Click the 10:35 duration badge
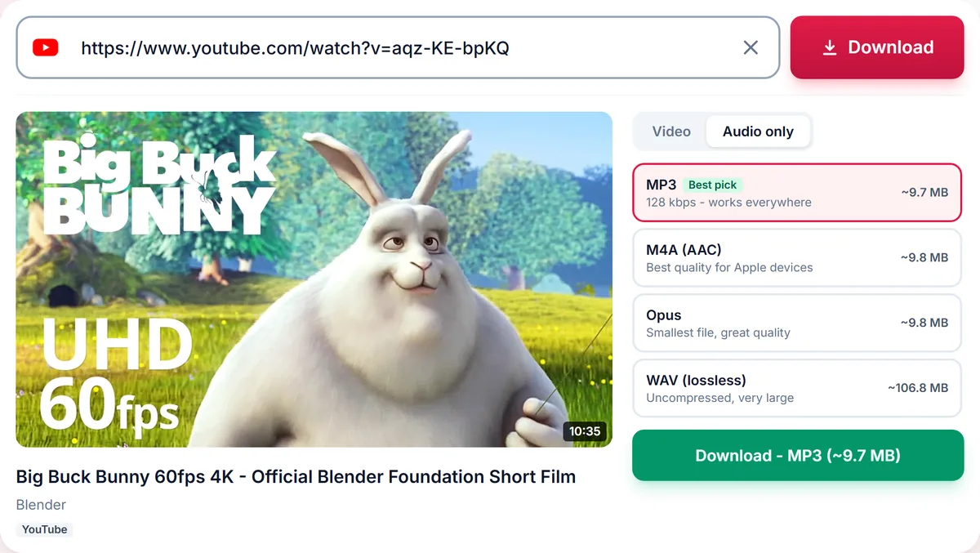 (585, 431)
